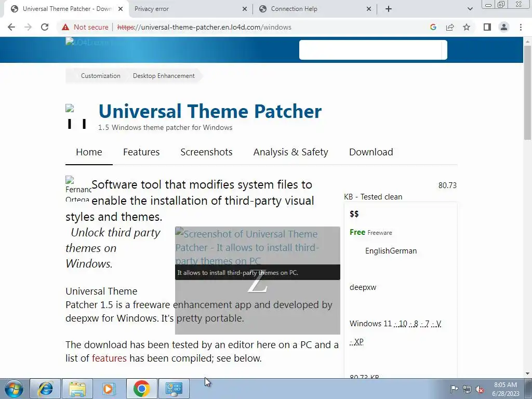Open Windows Media Player in taskbar
The height and width of the screenshot is (399, 532).
[109, 389]
